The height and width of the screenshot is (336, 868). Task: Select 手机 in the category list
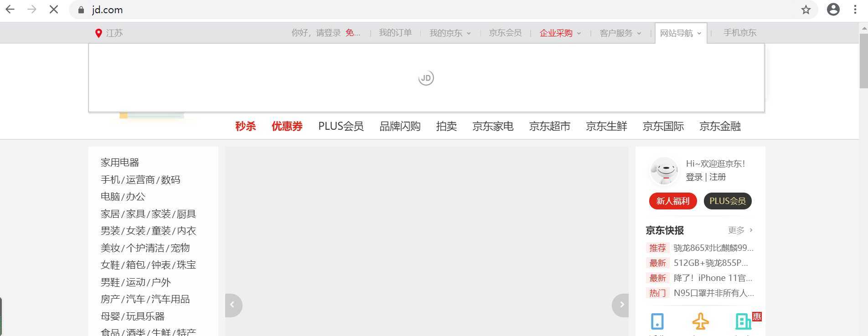pos(110,180)
